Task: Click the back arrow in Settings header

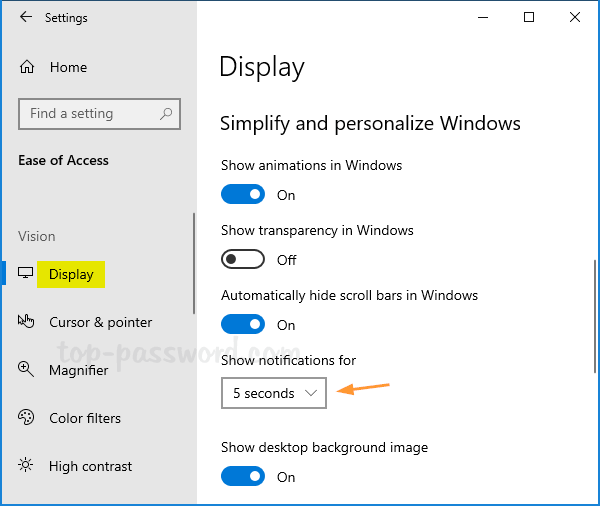Action: coord(25,18)
